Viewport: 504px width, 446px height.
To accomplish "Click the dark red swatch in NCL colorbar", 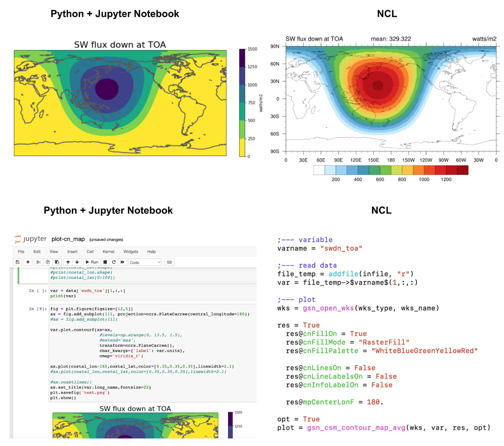I will (463, 170).
